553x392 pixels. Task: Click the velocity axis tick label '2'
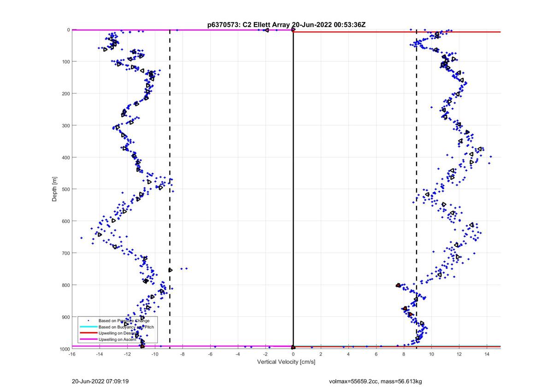tap(321, 354)
